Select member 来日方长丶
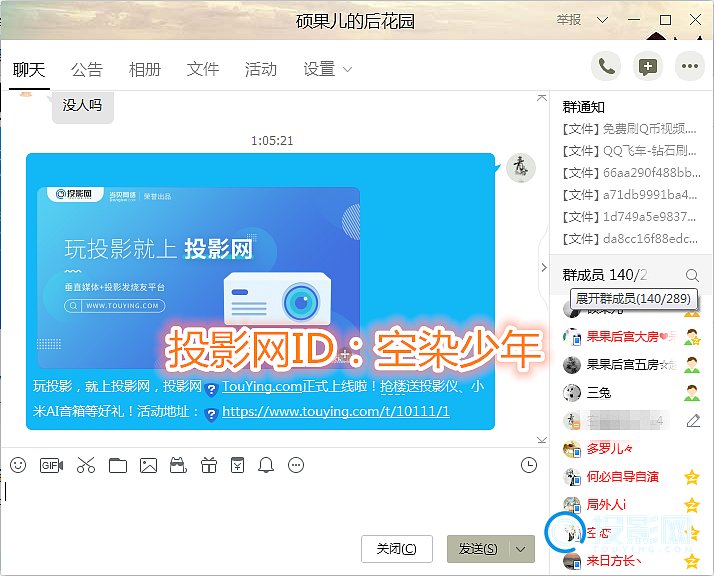Screen dimensions: 714x576 tap(632, 561)
